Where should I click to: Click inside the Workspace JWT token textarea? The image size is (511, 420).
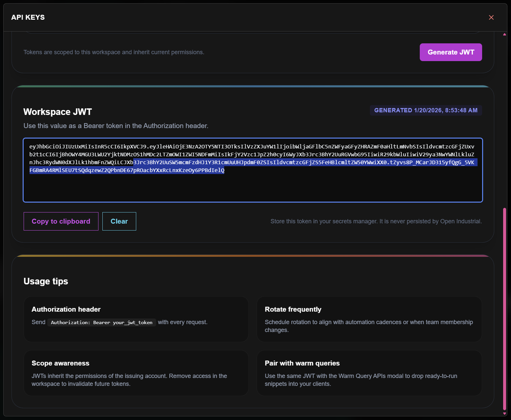(x=253, y=170)
